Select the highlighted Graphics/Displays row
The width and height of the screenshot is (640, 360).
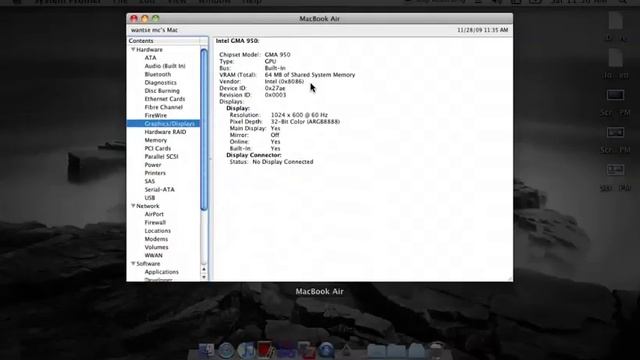(x=163, y=124)
